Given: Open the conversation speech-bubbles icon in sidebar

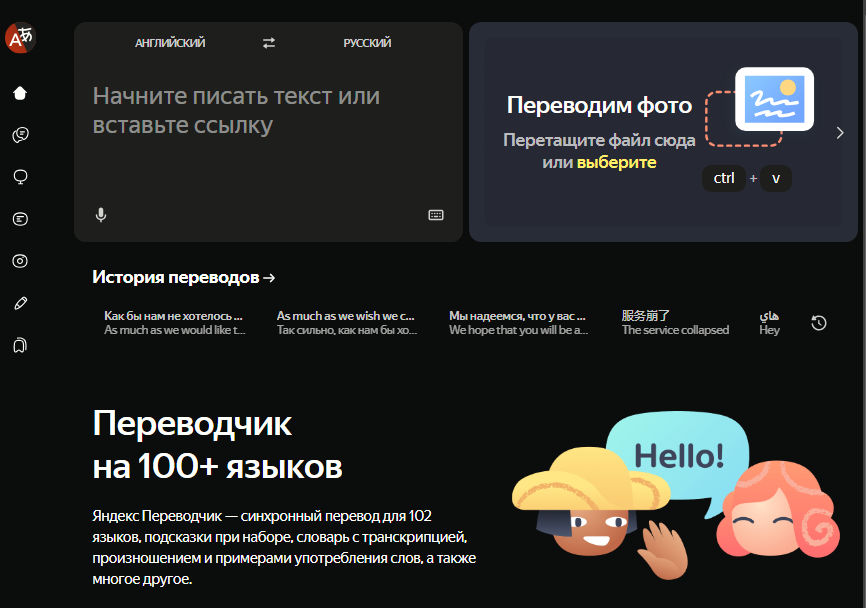Looking at the screenshot, I should pyautogui.click(x=20, y=134).
